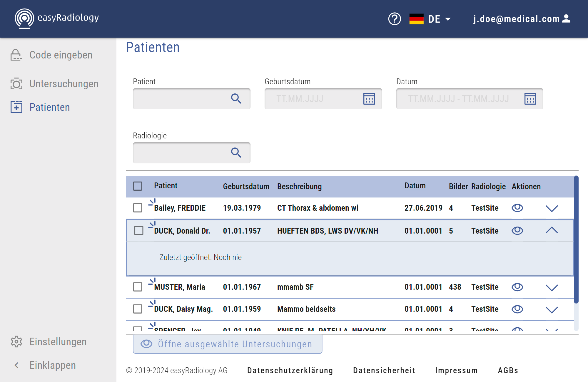
Task: Click the Radiologie field search icon
Action: (x=236, y=153)
